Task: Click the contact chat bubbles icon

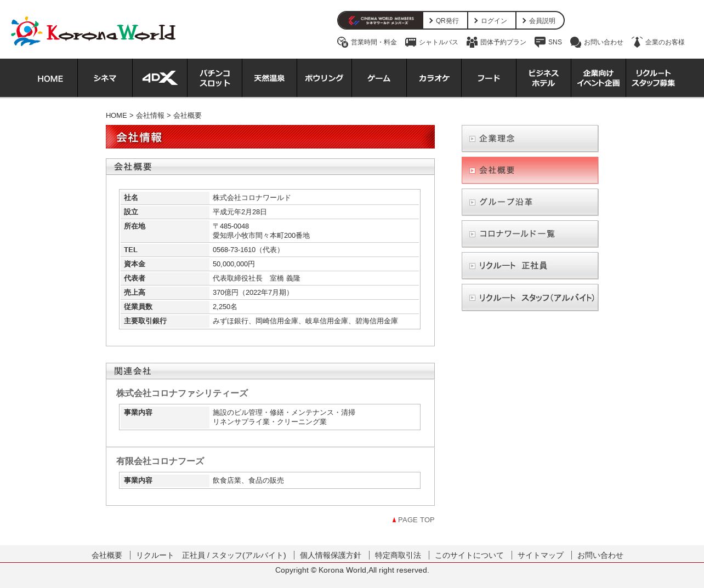Action: coord(576,42)
